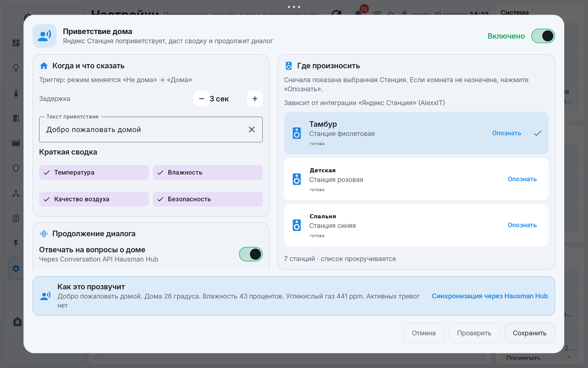This screenshot has width=588, height=368.
Task: Open the lightning bolt energy icon in sidebar
Action: (x=16, y=243)
